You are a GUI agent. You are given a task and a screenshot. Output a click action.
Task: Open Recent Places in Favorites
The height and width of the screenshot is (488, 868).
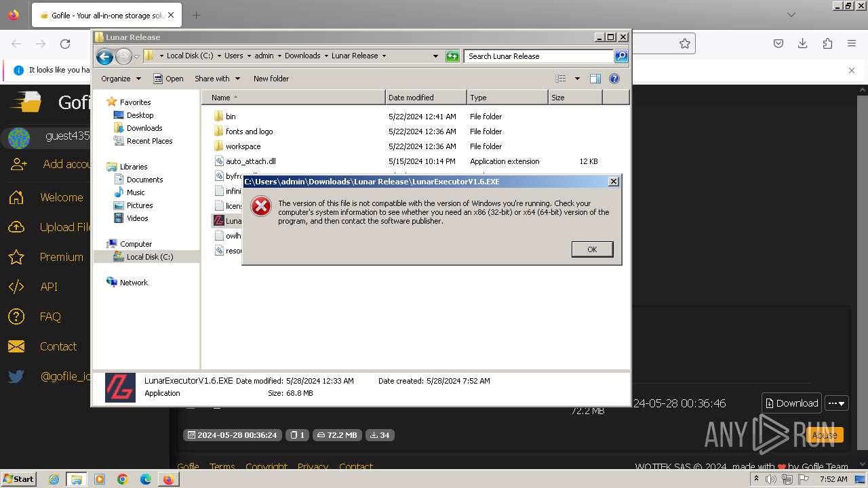pyautogui.click(x=149, y=141)
